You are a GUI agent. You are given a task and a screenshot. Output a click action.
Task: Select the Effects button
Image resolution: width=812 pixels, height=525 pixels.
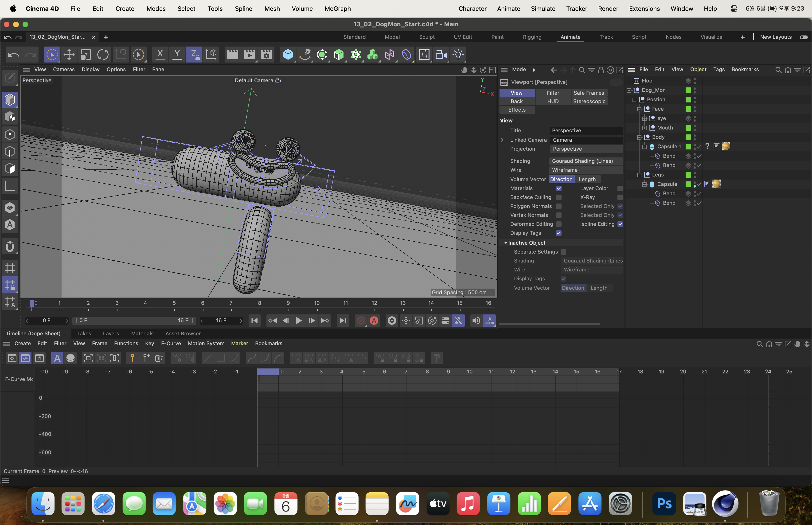[517, 110]
